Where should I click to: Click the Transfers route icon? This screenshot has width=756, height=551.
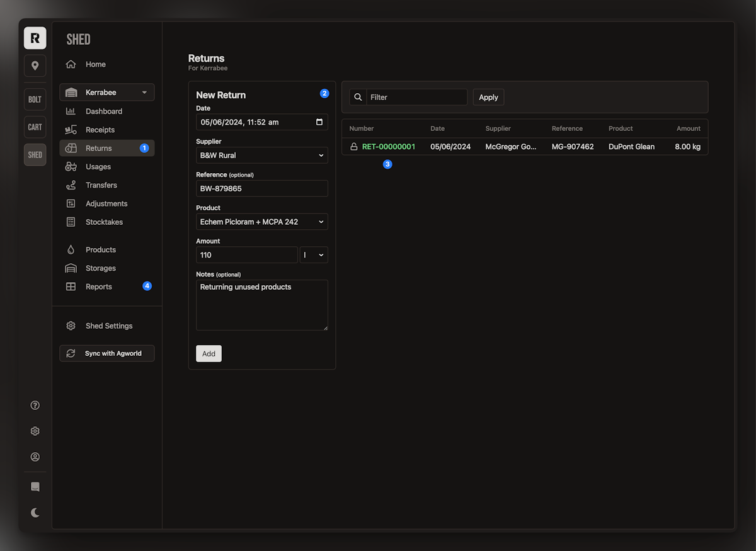point(72,185)
